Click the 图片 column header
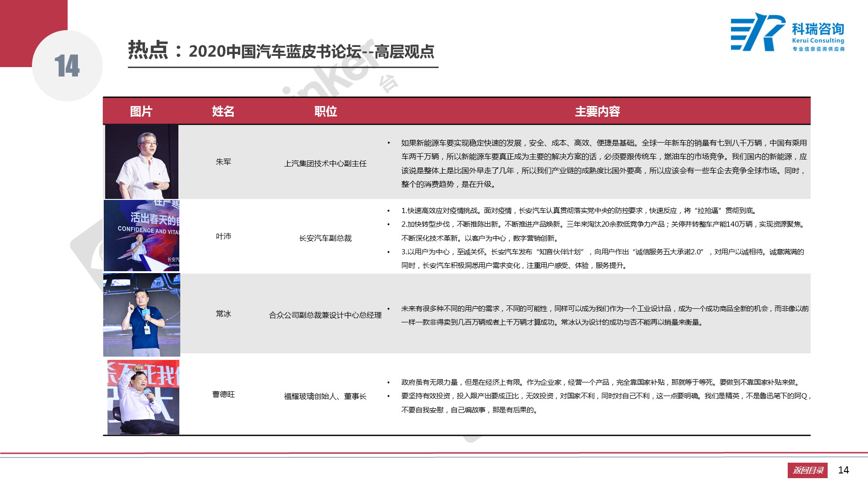This screenshot has width=868, height=488. pyautogui.click(x=141, y=111)
